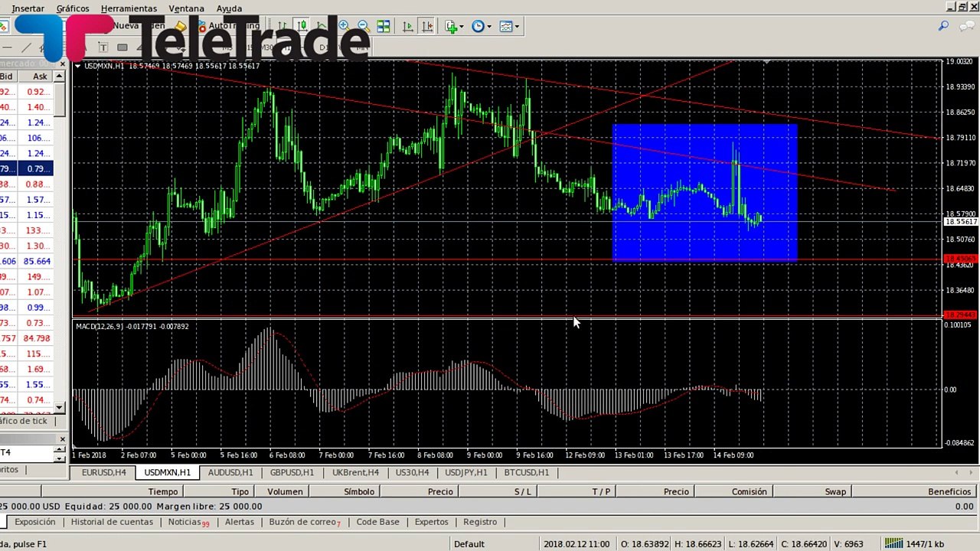The width and height of the screenshot is (980, 551).
Task: Open the Historial de cuentas tab
Action: point(112,522)
